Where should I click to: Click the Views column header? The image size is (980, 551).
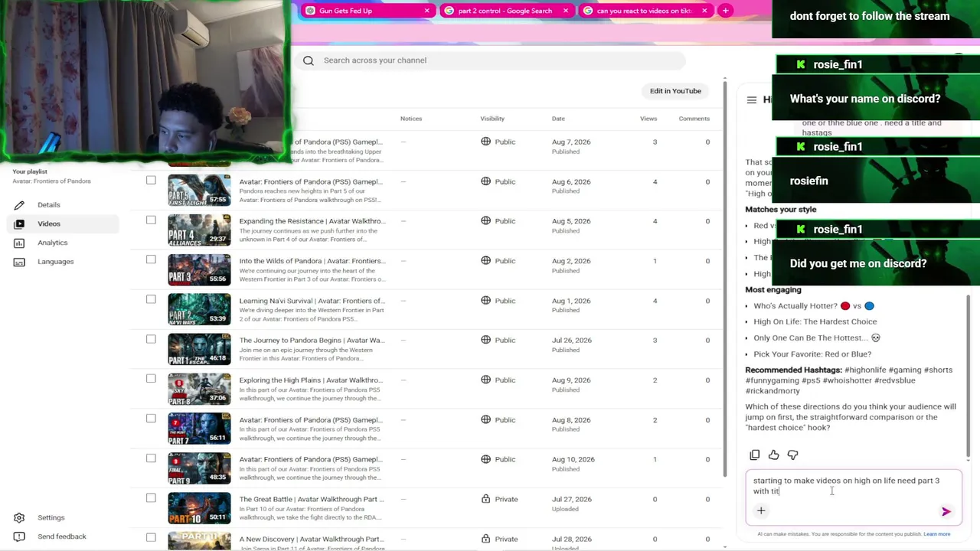[648, 119]
